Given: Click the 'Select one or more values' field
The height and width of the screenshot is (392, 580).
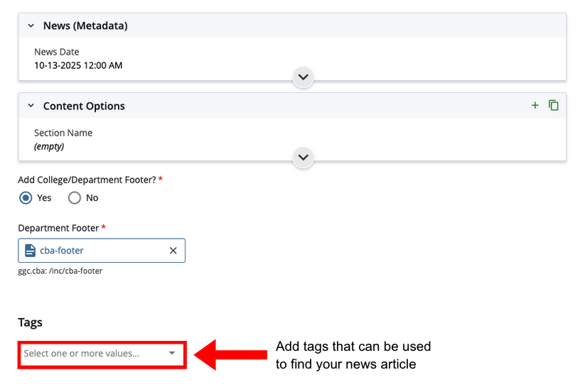Looking at the screenshot, I should click(x=82, y=353).
